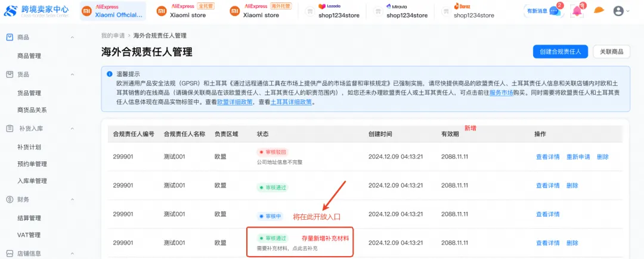Open 货品管理 in the sidebar

click(x=29, y=93)
